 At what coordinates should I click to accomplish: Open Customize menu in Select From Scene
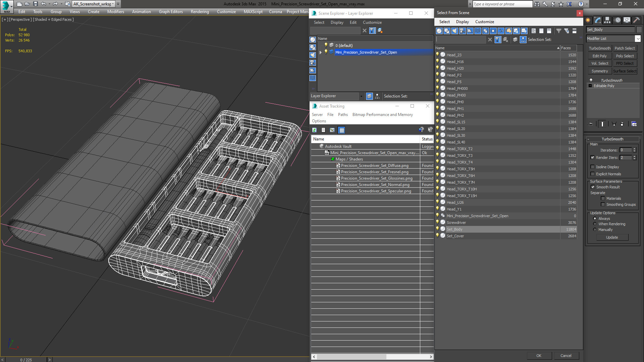pos(484,22)
